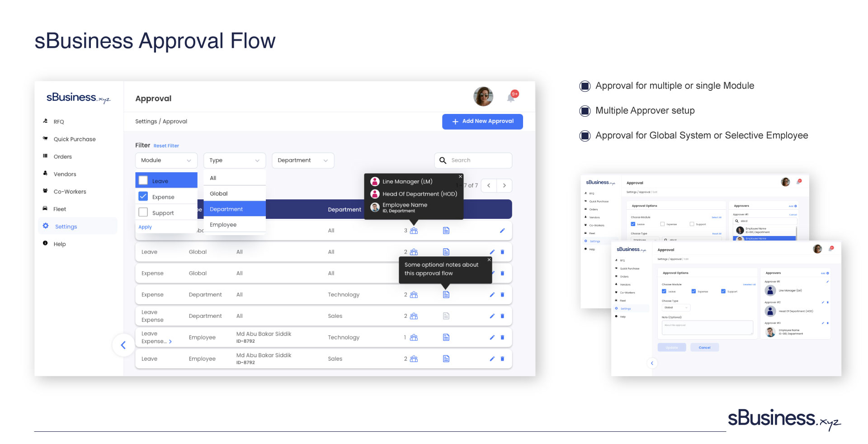Click edit pencil in Technology Expense row

click(x=492, y=295)
